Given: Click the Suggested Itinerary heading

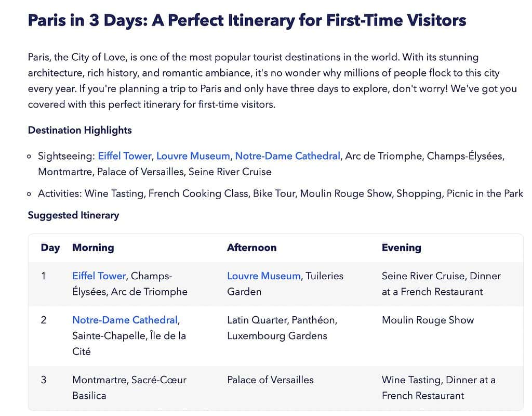Looking at the screenshot, I should (73, 215).
